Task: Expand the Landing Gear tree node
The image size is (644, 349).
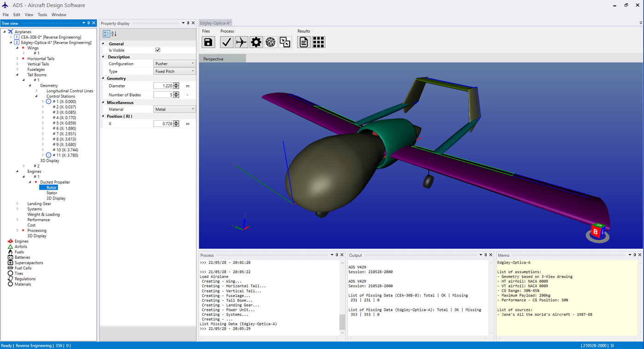Action: click(x=17, y=204)
